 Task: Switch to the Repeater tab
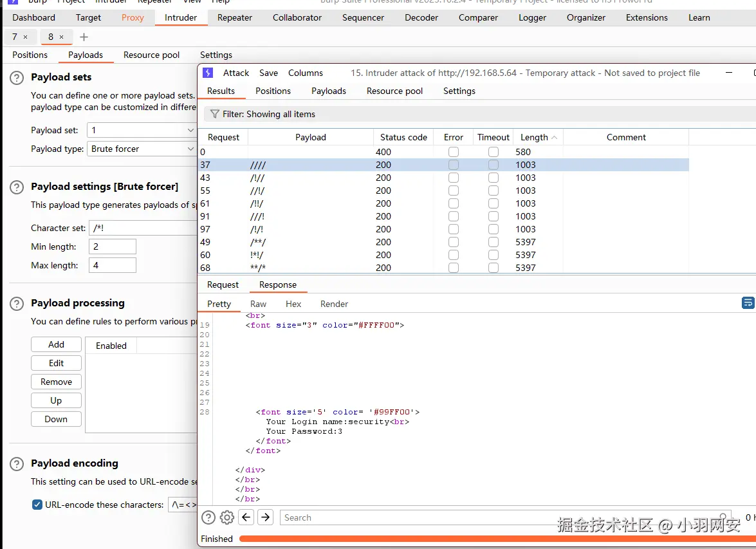[x=235, y=17]
